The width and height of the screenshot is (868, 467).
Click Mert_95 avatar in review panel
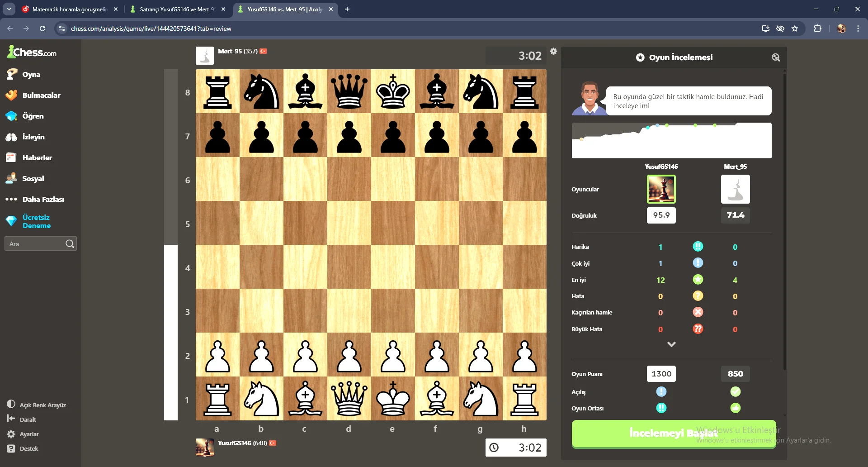735,189
